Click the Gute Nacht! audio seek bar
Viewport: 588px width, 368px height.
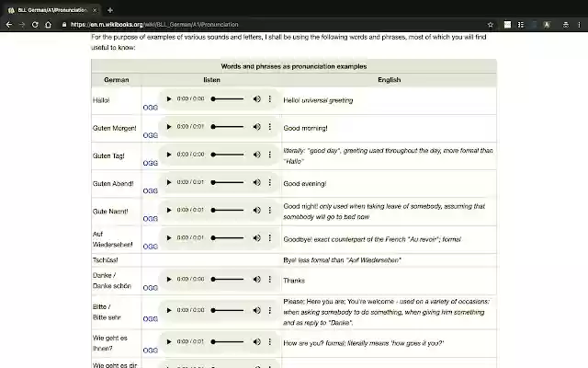[228, 210]
